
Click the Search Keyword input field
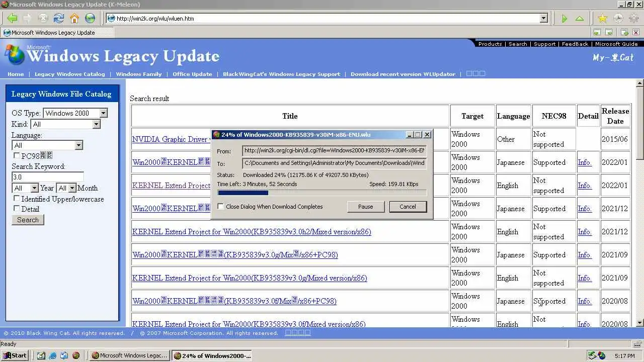[47, 177]
